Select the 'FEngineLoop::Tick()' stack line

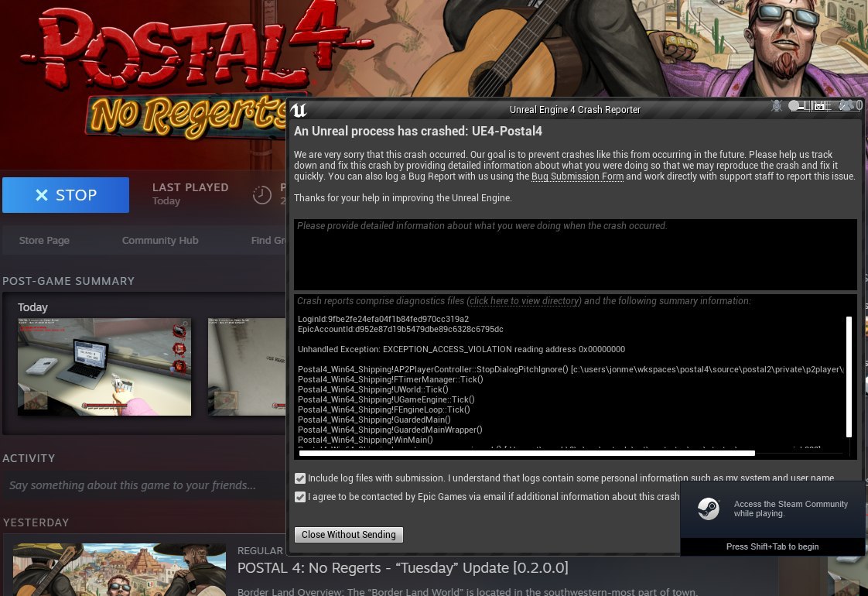(384, 409)
